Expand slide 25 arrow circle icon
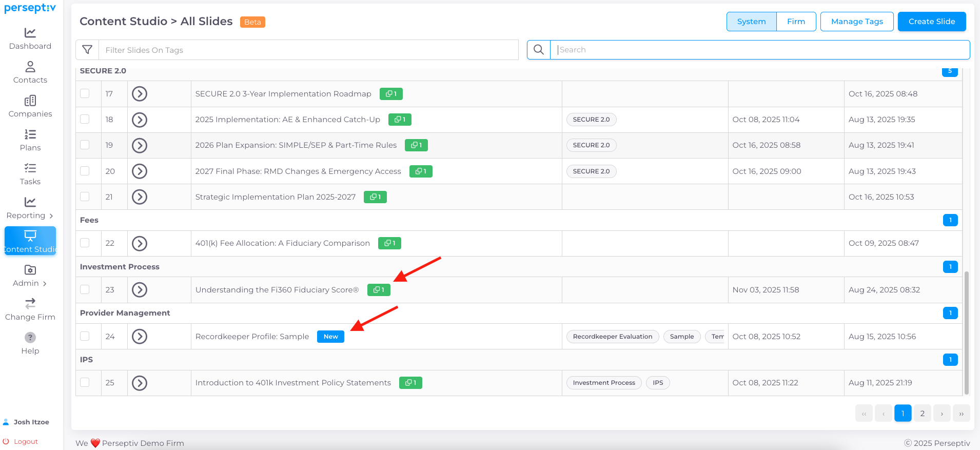 (x=140, y=383)
